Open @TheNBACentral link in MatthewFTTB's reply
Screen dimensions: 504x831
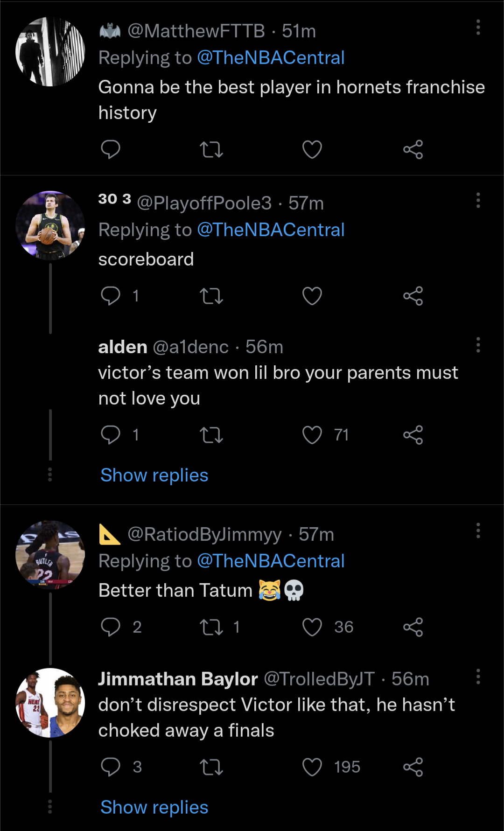coord(271,58)
